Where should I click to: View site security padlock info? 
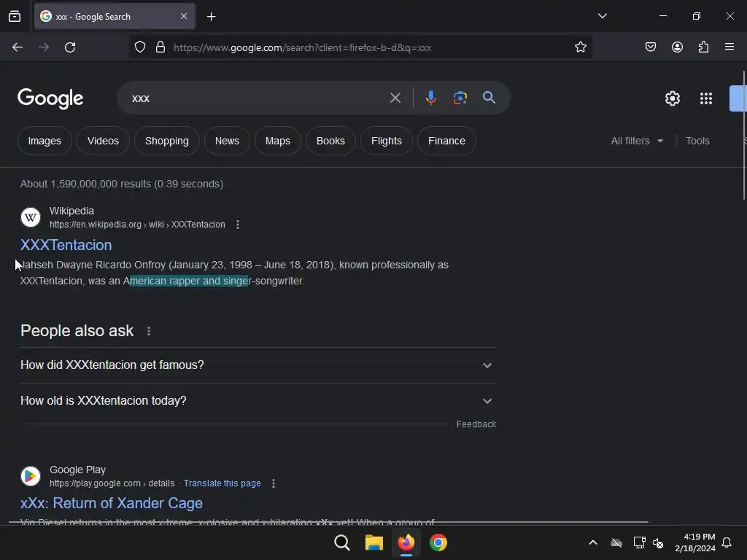[x=160, y=47]
